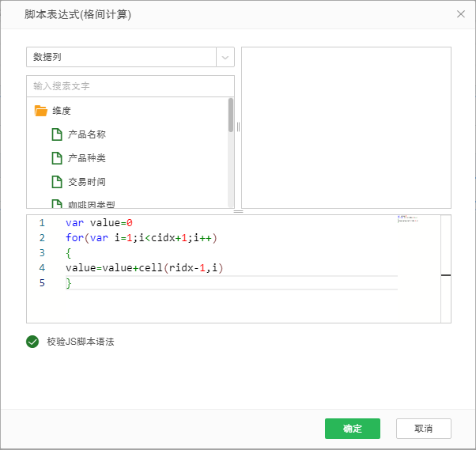The width and height of the screenshot is (476, 450).
Task: Select the 产品名称 field
Action: 87,134
